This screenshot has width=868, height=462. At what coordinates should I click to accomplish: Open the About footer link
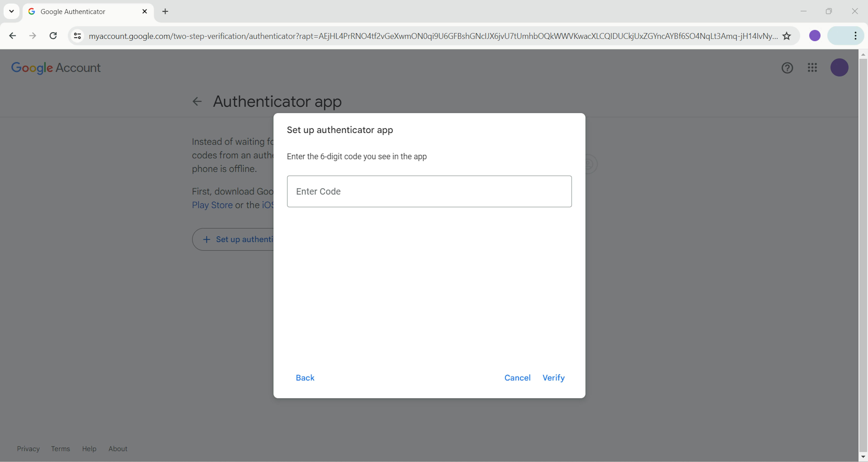click(118, 449)
